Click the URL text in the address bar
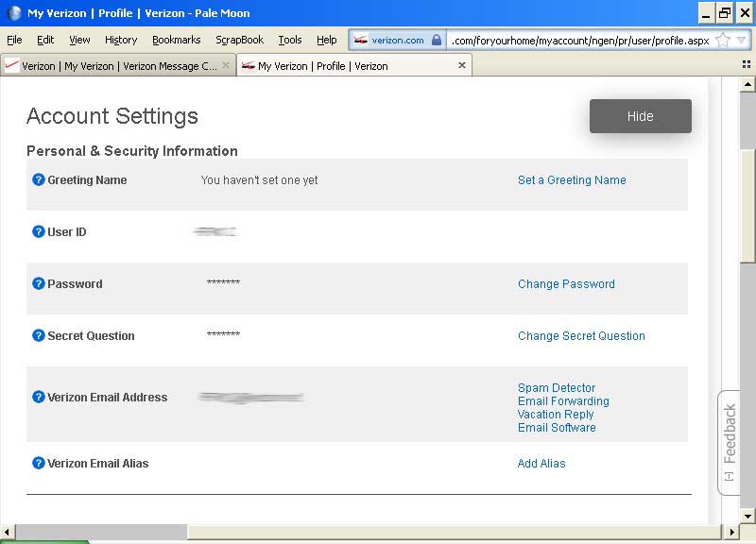Viewport: 756px width, 544px height. (580, 41)
